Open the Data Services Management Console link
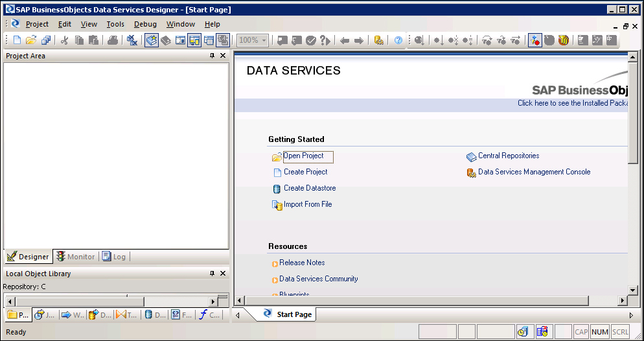644x341 pixels. tap(534, 172)
